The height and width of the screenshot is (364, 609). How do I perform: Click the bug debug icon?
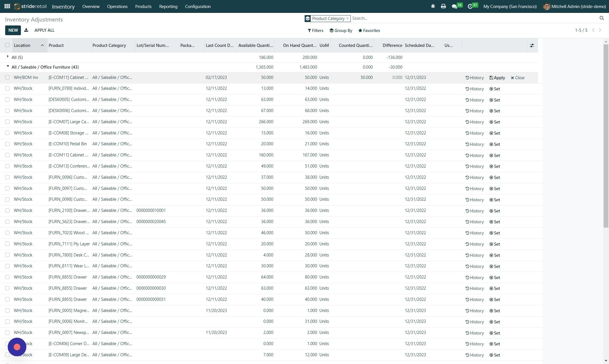(x=433, y=6)
